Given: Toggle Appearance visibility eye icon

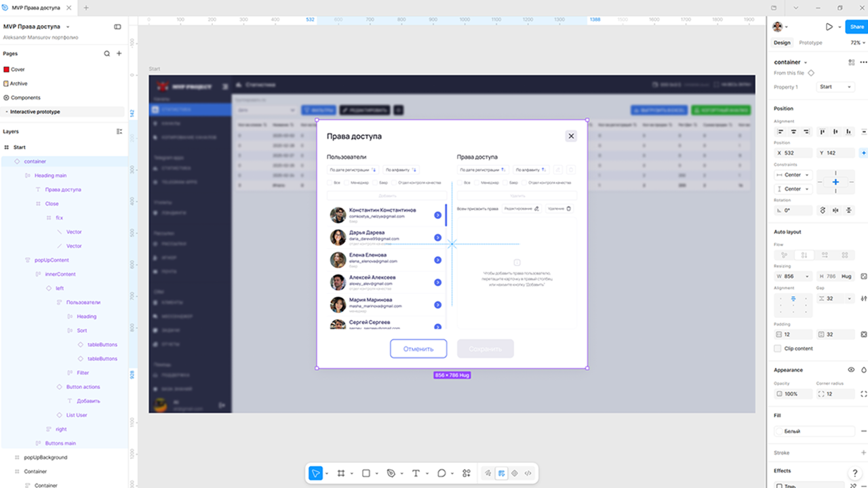Looking at the screenshot, I should 852,370.
